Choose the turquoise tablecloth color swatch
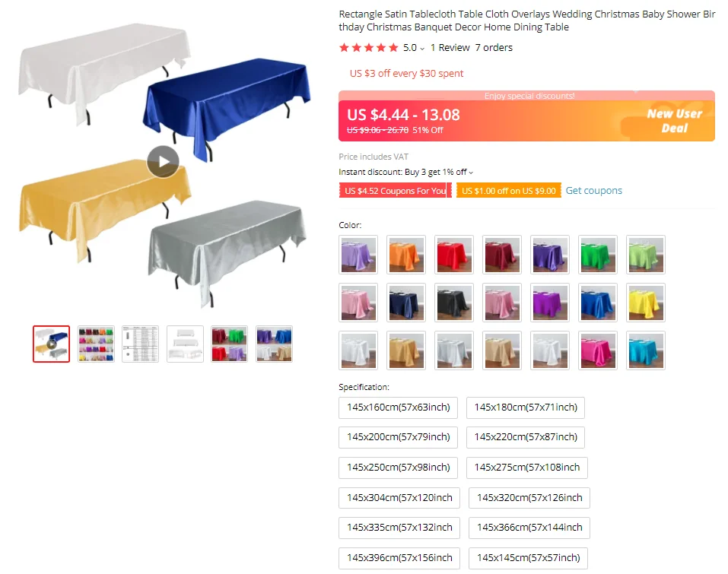 click(645, 350)
